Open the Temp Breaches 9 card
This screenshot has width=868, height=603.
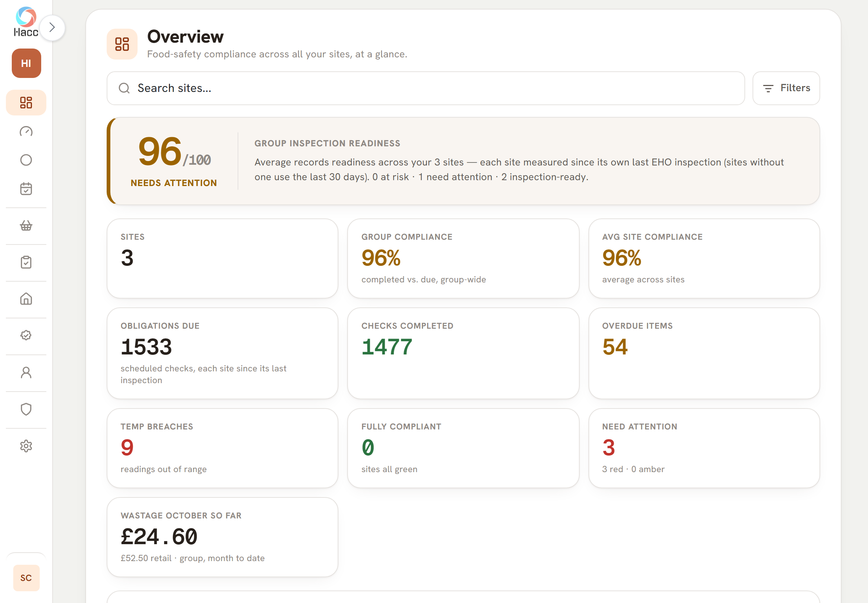222,448
